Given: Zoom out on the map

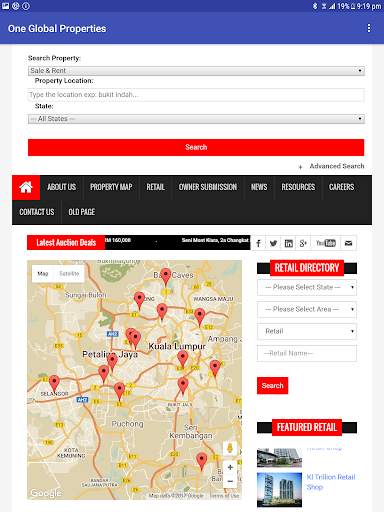Looking at the screenshot, I should click(230, 481).
